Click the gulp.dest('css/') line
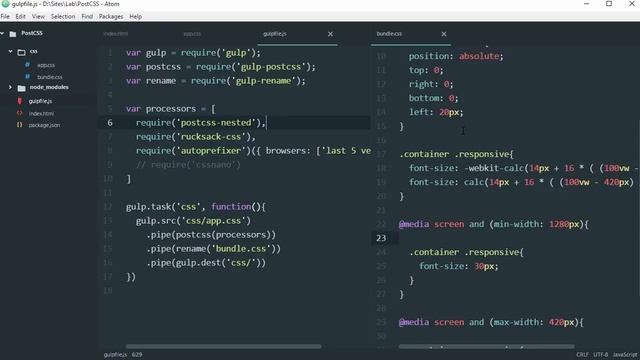640x360 pixels. tap(206, 263)
